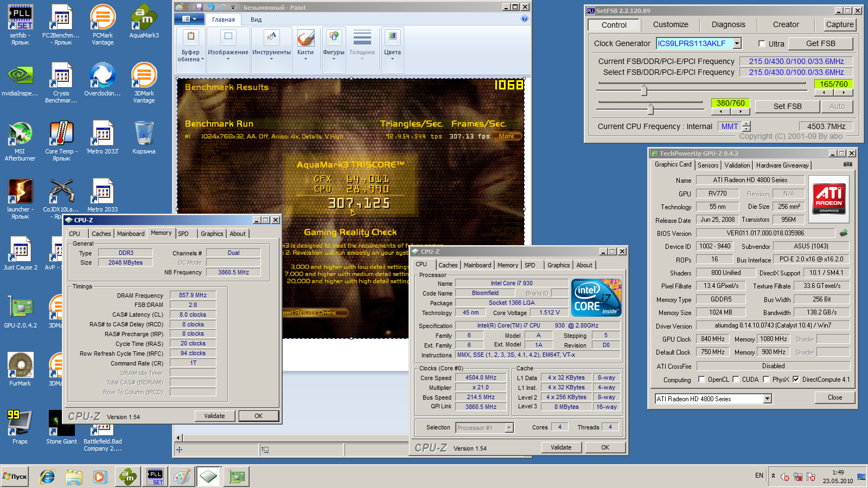The height and width of the screenshot is (488, 868).
Task: Open Paint application menu button
Action: [x=189, y=19]
